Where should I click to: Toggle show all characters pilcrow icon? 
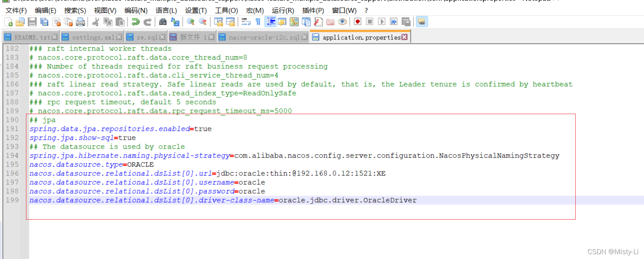pyautogui.click(x=258, y=22)
